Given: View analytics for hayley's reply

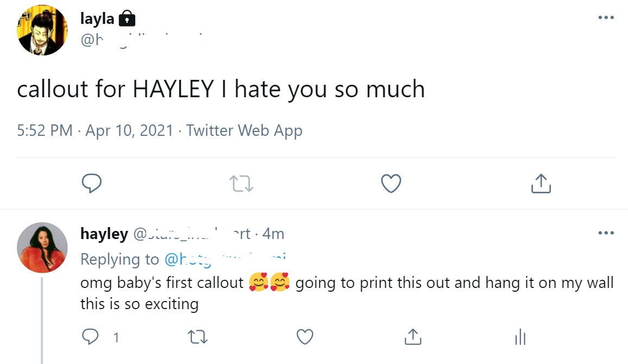Looking at the screenshot, I should click(x=520, y=337).
